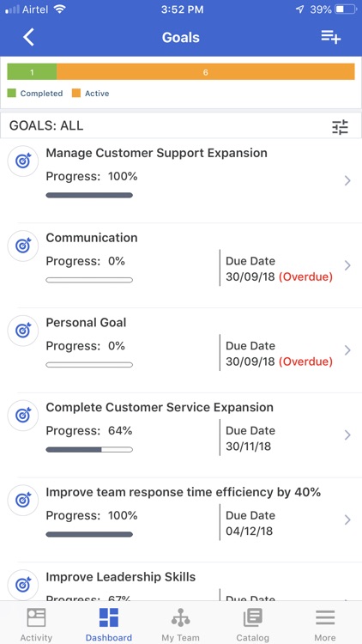Open the goals filter sliders icon

coord(340,127)
